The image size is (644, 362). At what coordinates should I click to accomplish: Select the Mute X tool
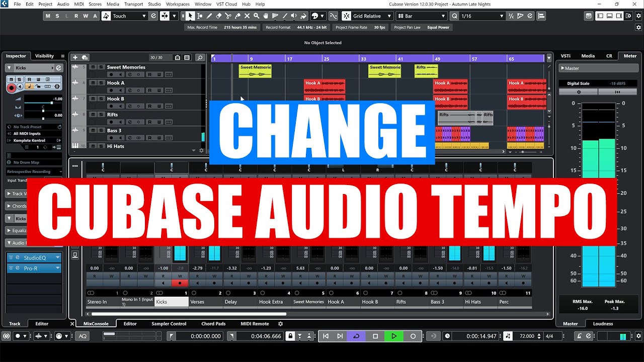(247, 16)
